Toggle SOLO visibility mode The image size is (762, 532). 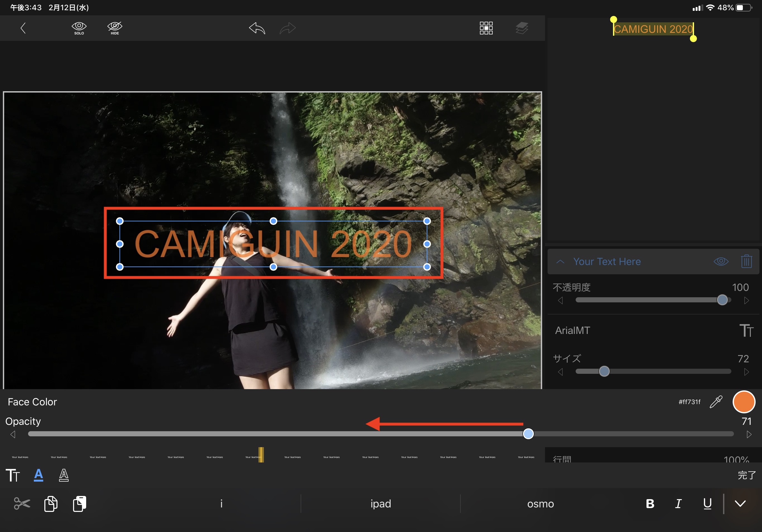tap(79, 28)
